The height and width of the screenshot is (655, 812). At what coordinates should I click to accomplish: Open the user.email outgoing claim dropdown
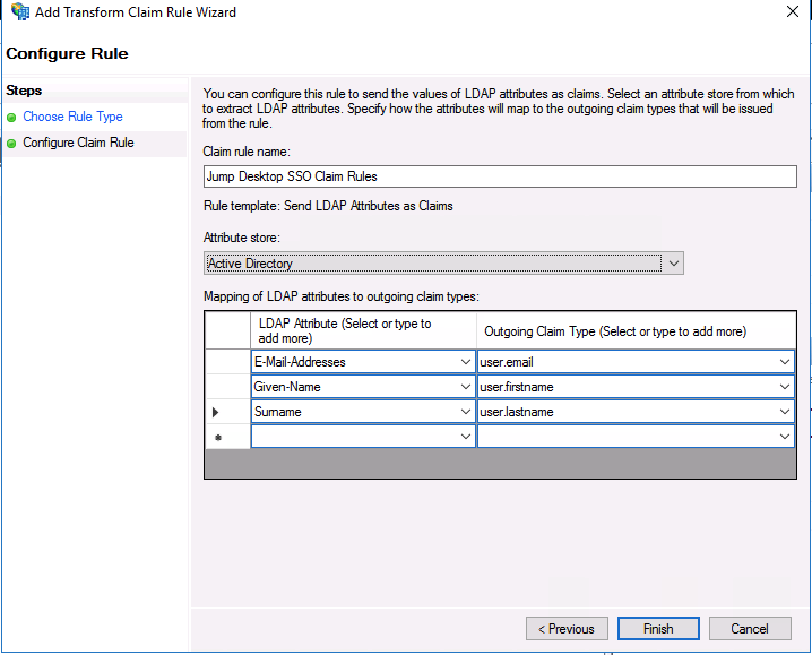784,361
